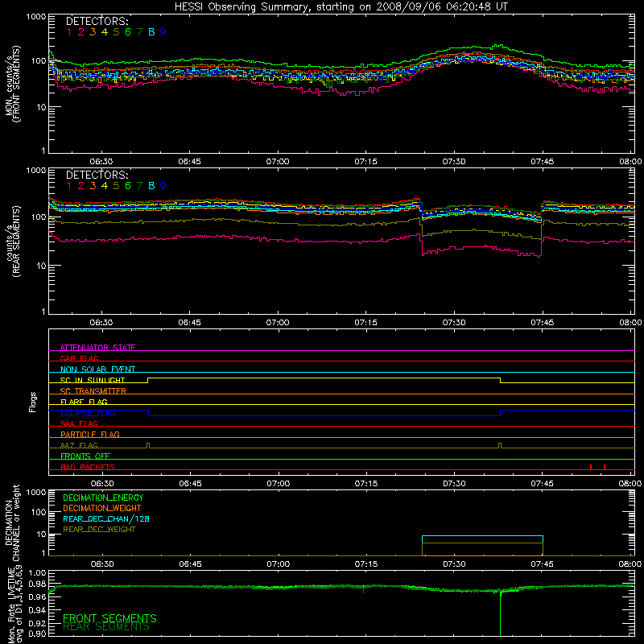This screenshot has height=644, width=644.
Task: Click the sharp livetime dropout spike near 07:38
Action: (500, 615)
